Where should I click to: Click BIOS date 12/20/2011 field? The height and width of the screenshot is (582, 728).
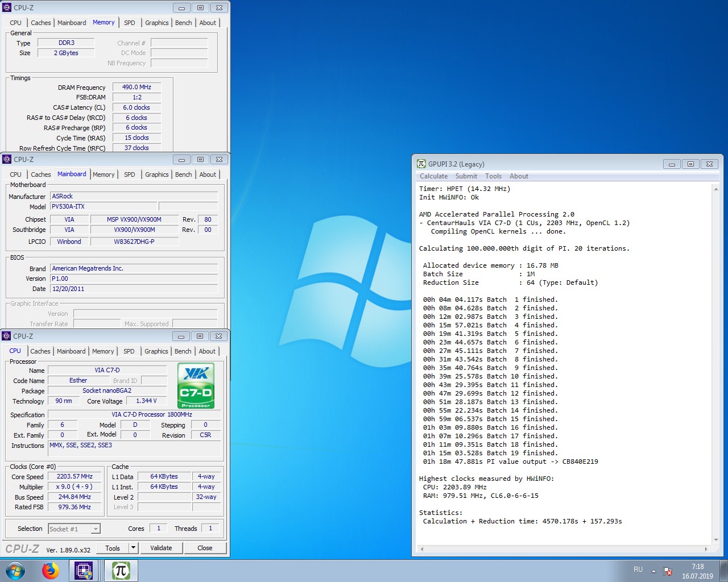134,289
